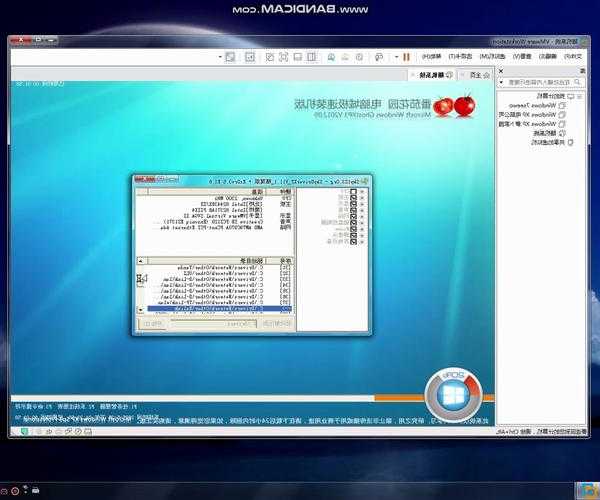Viewport: 600px width, 500px height.
Task: Click the Enter Unity mode toolbar icon
Action: coord(270,57)
